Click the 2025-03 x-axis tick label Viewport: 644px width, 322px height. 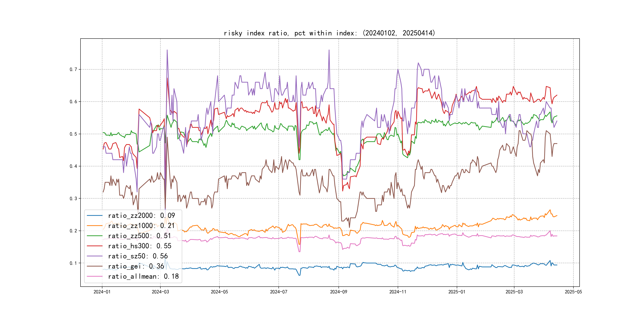tap(514, 292)
